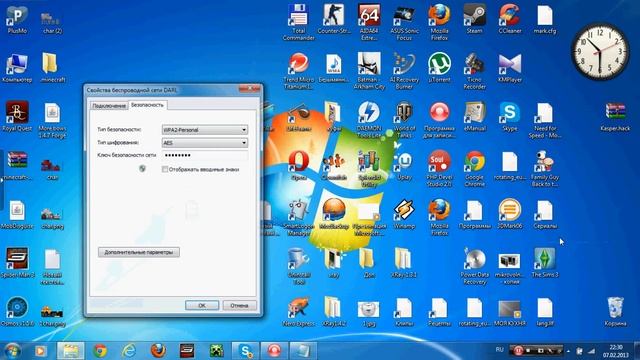Click the network security key field
This screenshot has height=360, width=640.
204,156
